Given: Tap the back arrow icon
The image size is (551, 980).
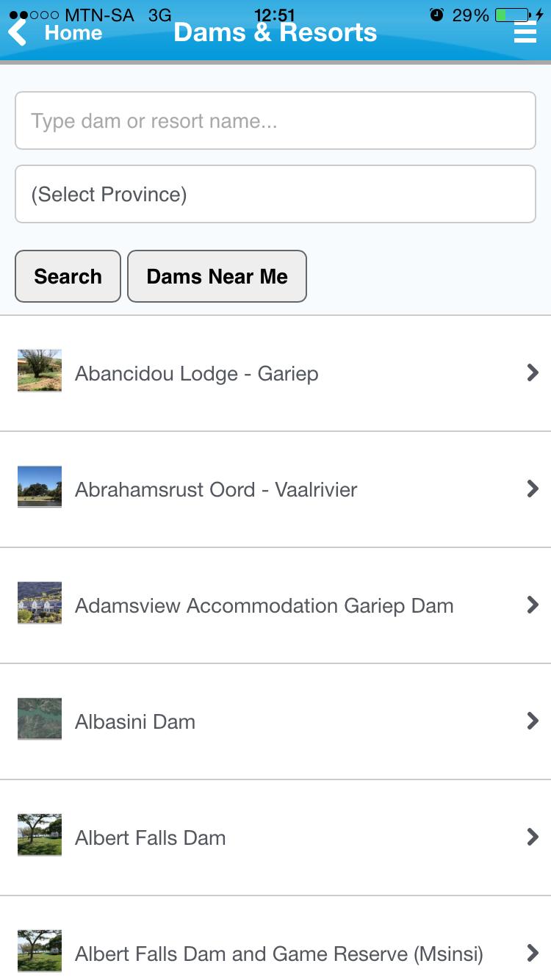Looking at the screenshot, I should tap(18, 32).
